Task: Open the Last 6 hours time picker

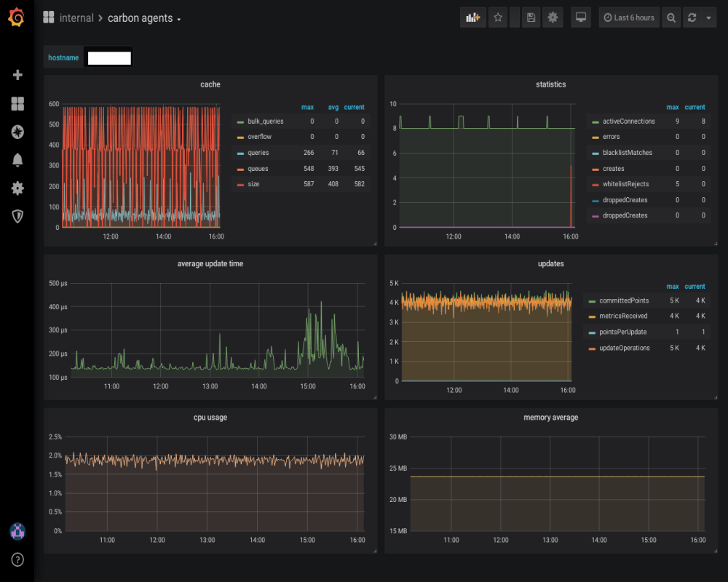Action: pos(628,17)
